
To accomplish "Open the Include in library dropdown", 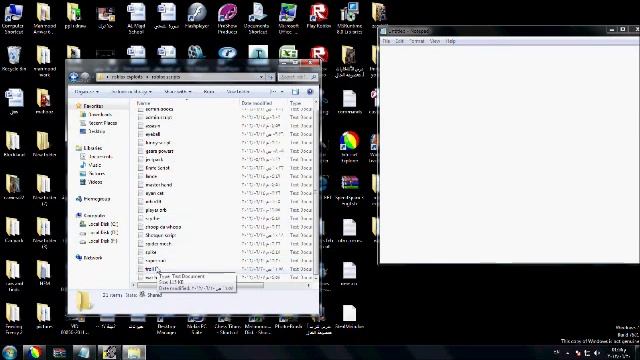I will pyautogui.click(x=131, y=92).
